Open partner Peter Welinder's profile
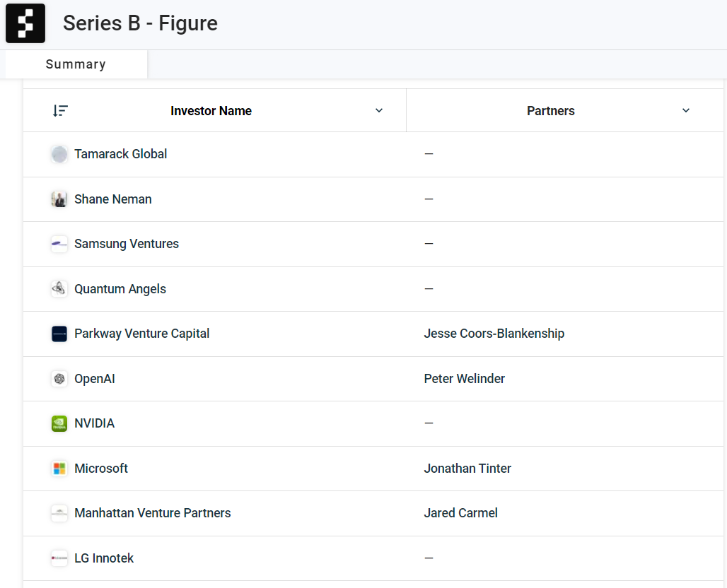 click(x=464, y=379)
